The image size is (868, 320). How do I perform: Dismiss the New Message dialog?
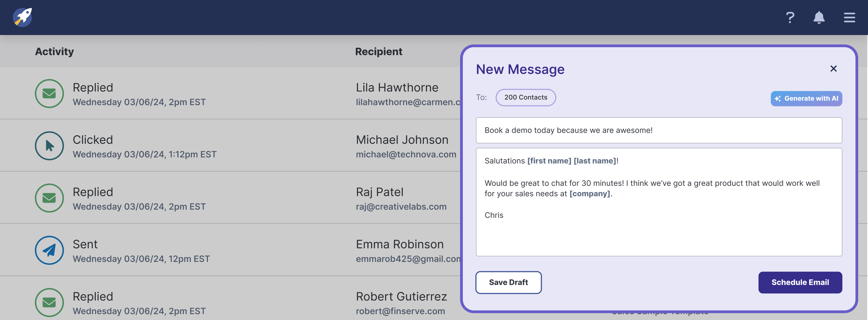(834, 69)
